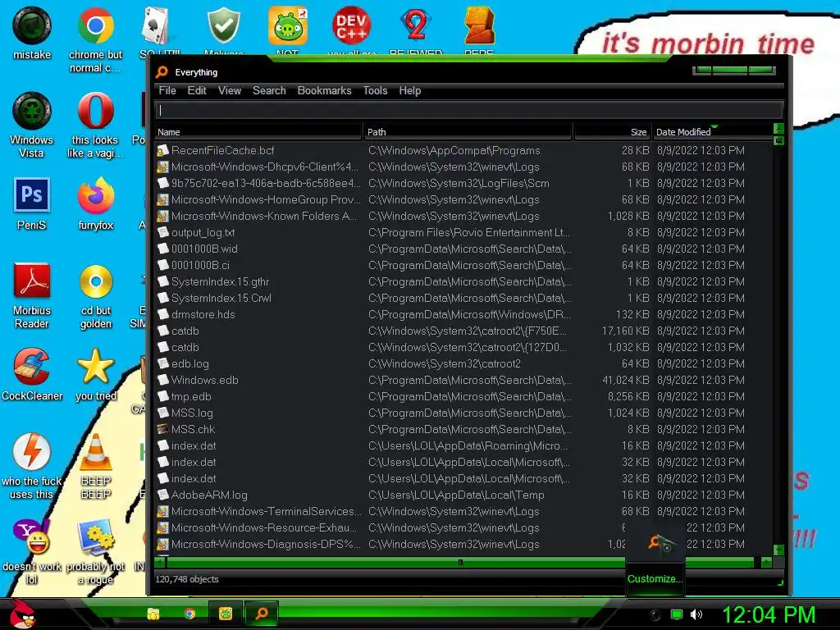Open the Search menu

click(269, 90)
